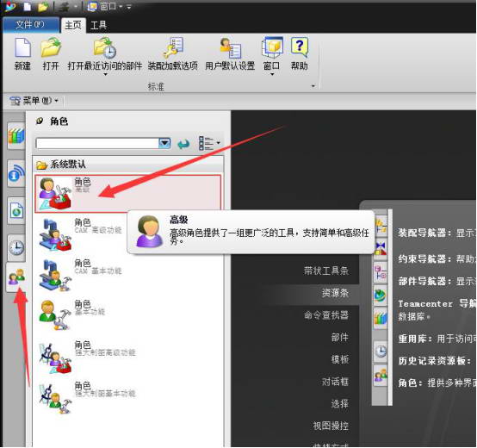Click open folder icon in title bar
Screen dimensions: 477x448
pos(43,6)
